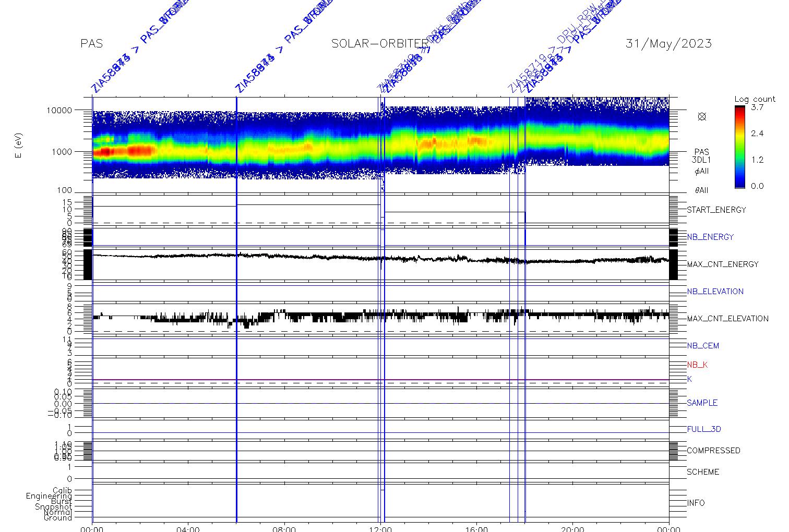Click the 'PAS' title at top left
Viewport: 789px width, 532px height.
(x=92, y=44)
